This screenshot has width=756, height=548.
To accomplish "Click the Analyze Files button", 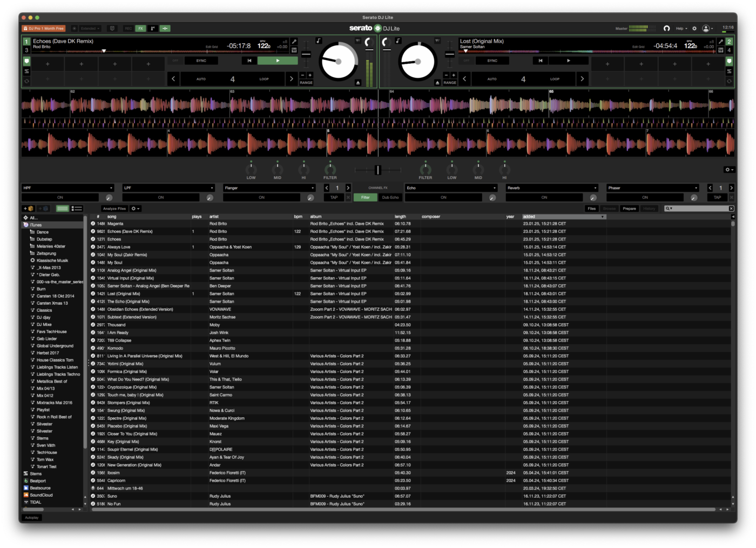I will tap(114, 209).
